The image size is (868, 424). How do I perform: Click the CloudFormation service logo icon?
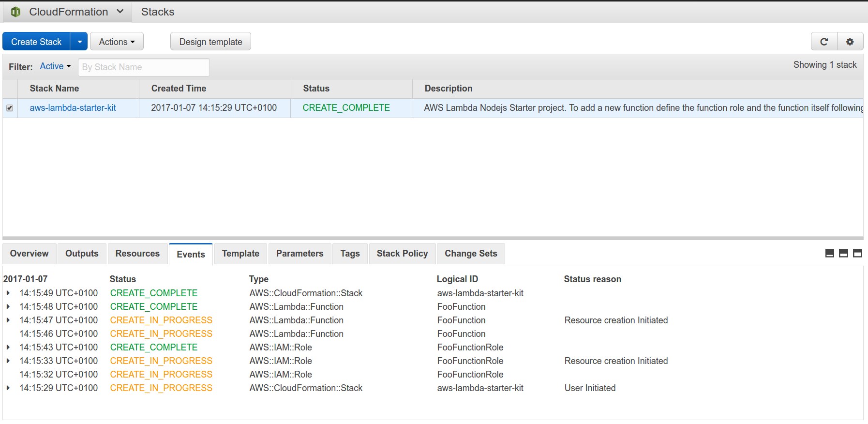tap(15, 12)
